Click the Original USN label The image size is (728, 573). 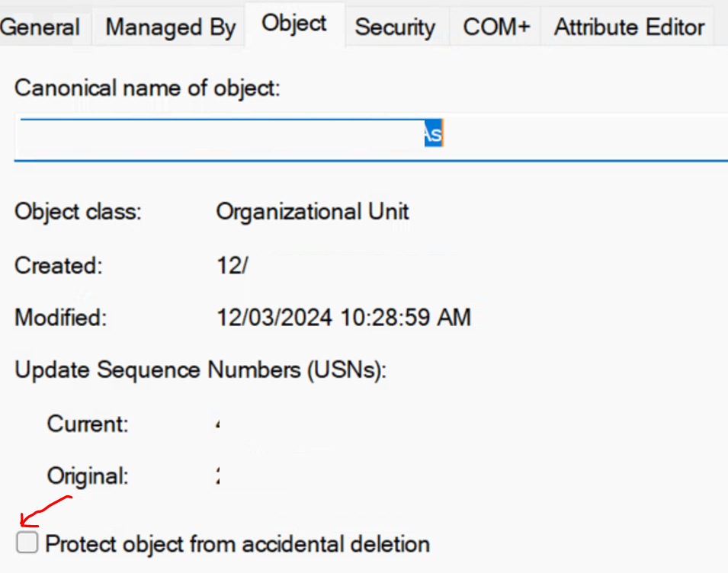click(x=88, y=476)
